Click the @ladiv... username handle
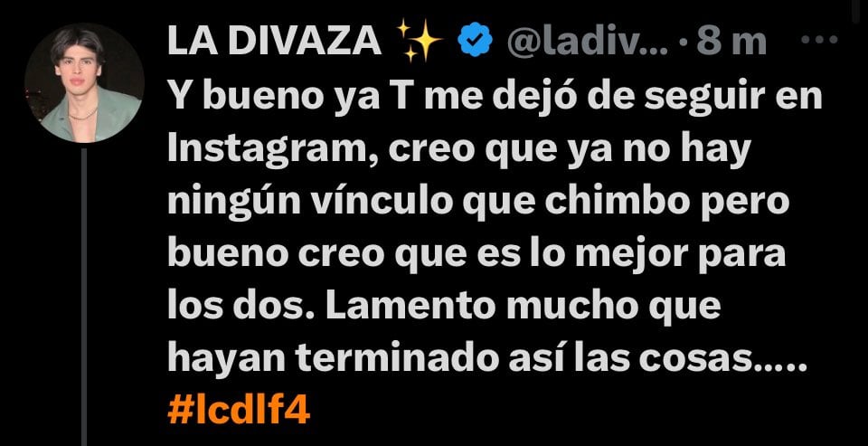Viewport: 868px width, 446px height. 588,42
